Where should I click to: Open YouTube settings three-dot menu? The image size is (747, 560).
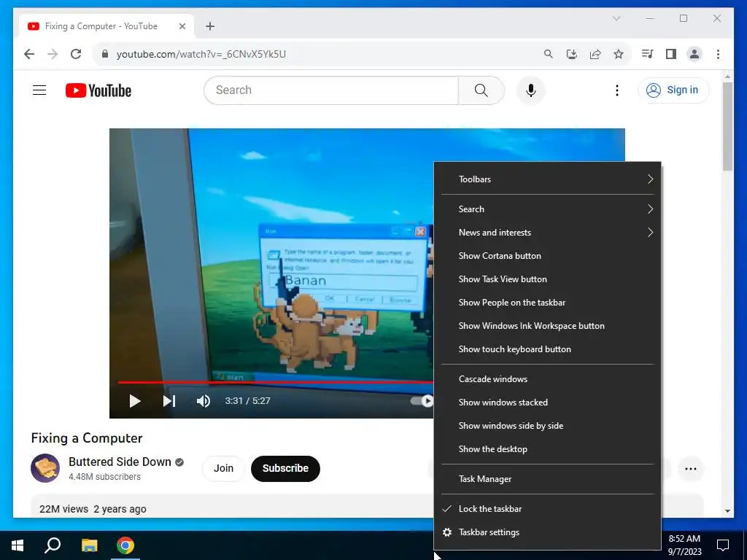click(x=616, y=90)
